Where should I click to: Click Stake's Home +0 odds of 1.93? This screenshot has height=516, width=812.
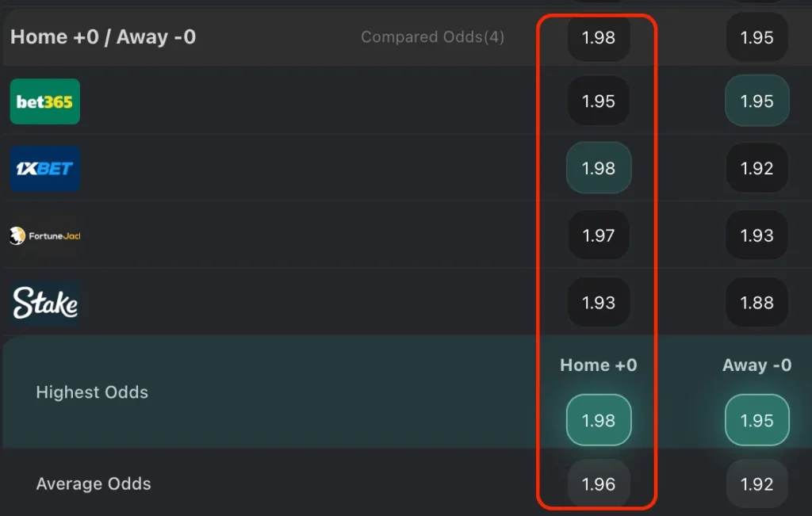click(x=599, y=302)
